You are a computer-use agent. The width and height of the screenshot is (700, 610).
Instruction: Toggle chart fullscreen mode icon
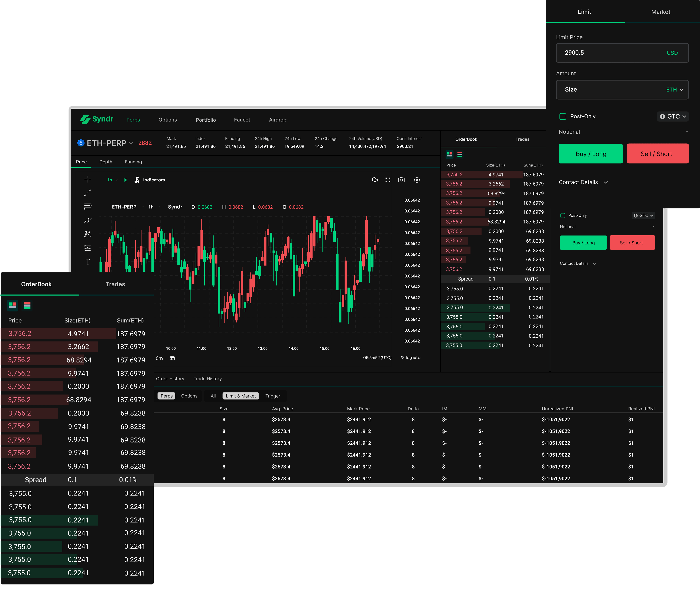388,180
